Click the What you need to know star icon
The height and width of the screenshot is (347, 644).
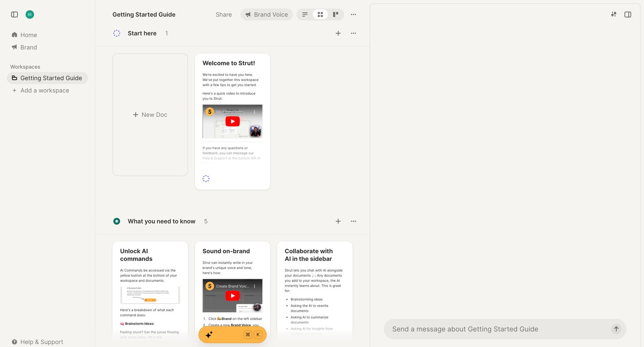pos(117,221)
